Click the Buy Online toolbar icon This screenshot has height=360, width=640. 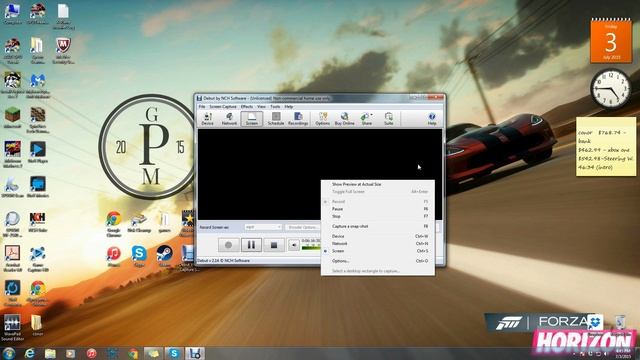pyautogui.click(x=344, y=119)
